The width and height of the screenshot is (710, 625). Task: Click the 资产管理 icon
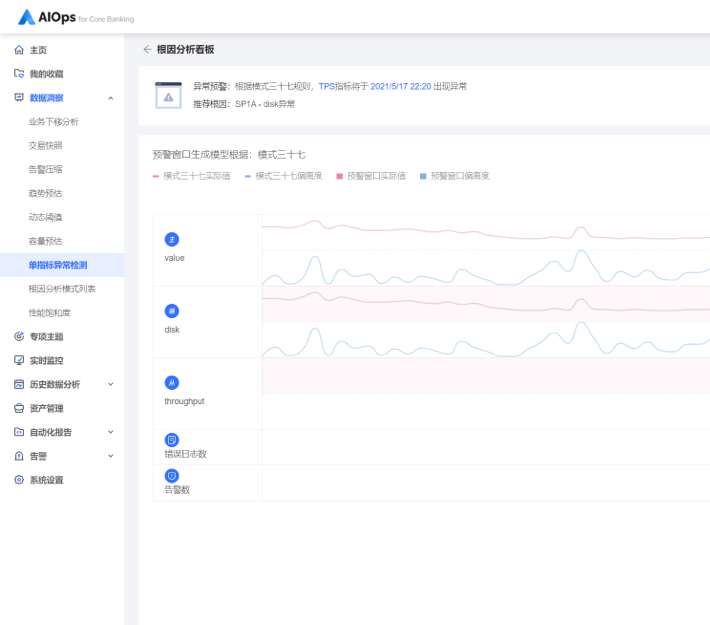coord(19,408)
